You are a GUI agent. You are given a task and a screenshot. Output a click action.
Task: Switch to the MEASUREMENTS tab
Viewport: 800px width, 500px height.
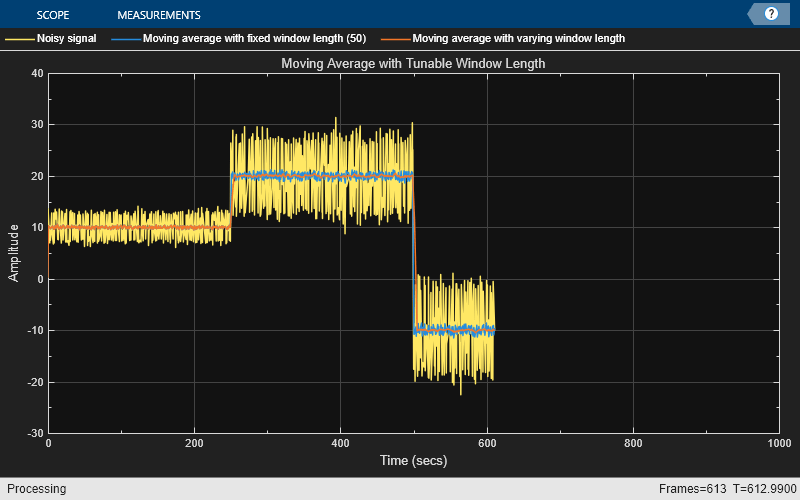pos(158,15)
